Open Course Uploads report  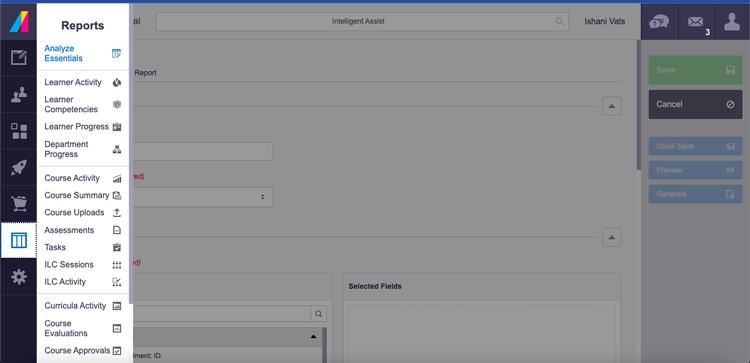coord(82,212)
